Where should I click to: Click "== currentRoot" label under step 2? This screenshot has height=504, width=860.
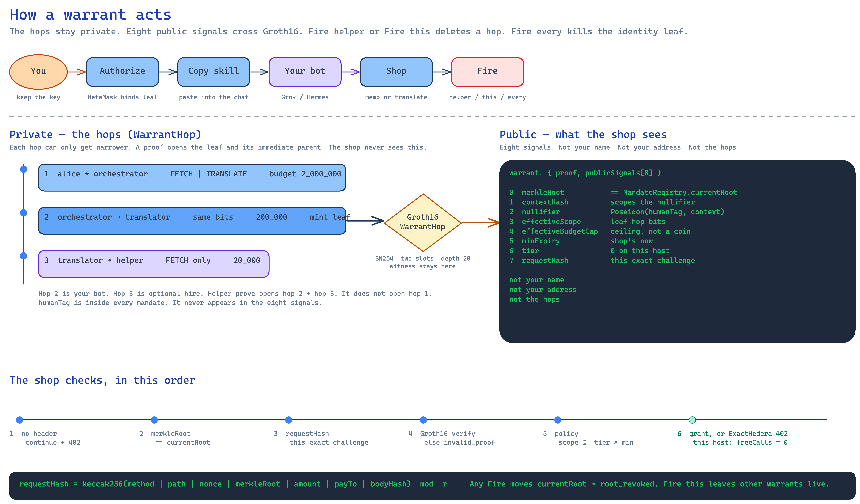coord(183,443)
